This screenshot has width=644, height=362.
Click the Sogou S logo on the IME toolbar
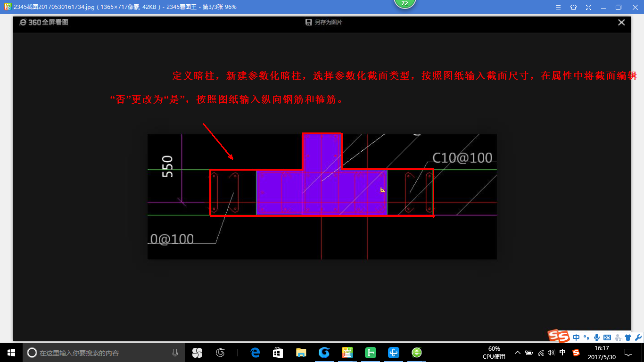pos(559,336)
